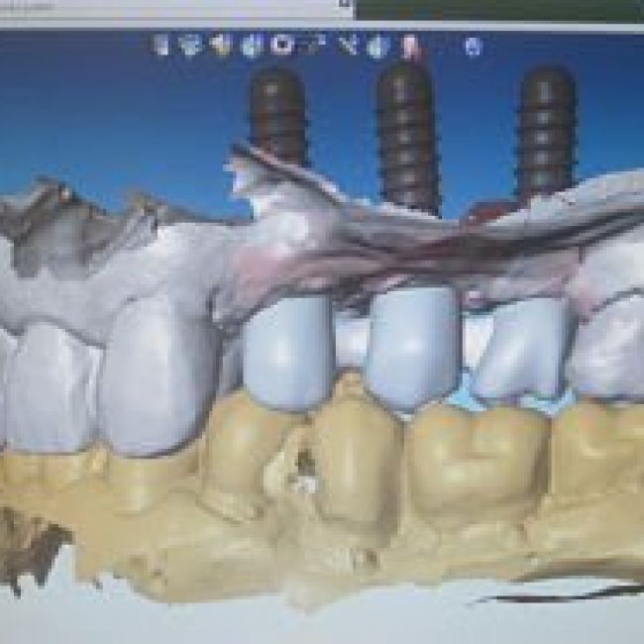Select the rightmost dark implant screw
The image size is (644, 644).
coord(546,132)
